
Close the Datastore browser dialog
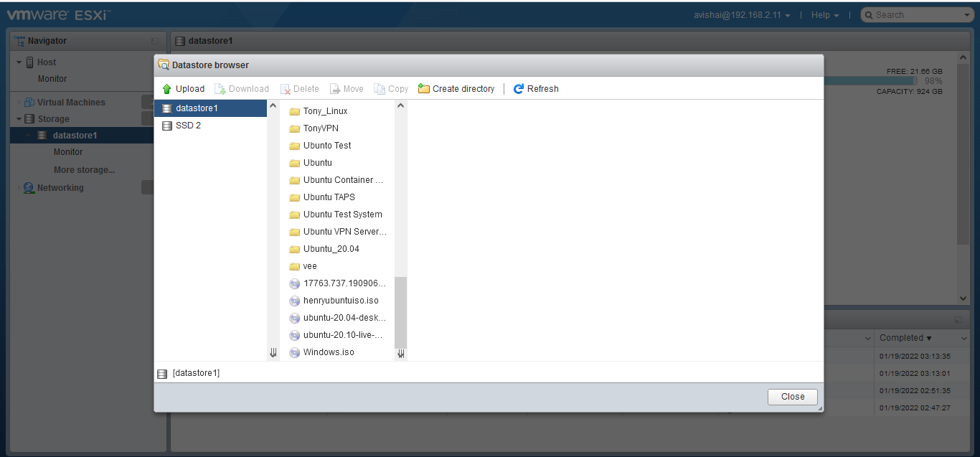coord(793,397)
